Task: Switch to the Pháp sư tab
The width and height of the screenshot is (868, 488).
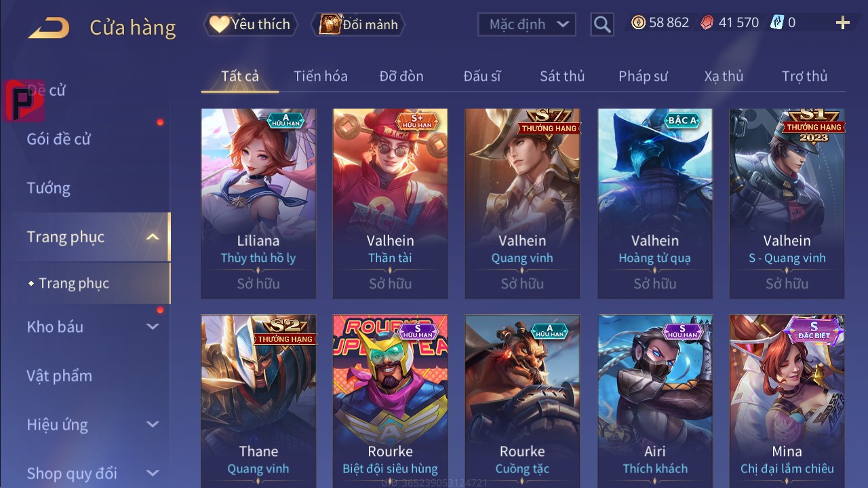Action: (643, 76)
